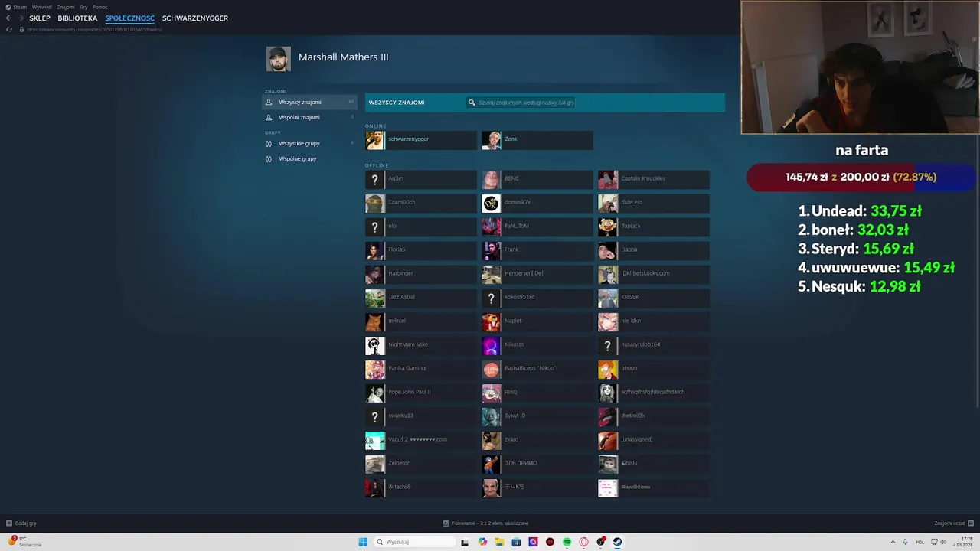Open Pope John Paul II friend entry

tap(421, 393)
